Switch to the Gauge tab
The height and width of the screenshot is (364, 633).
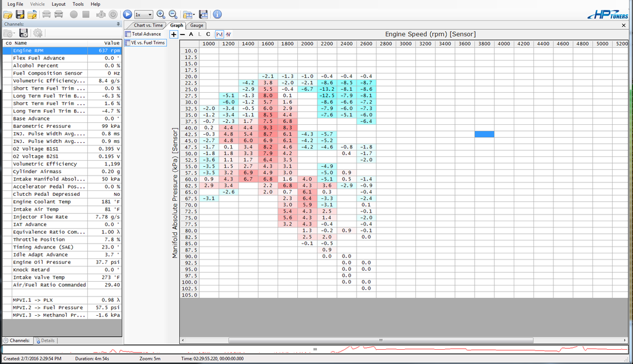point(197,25)
